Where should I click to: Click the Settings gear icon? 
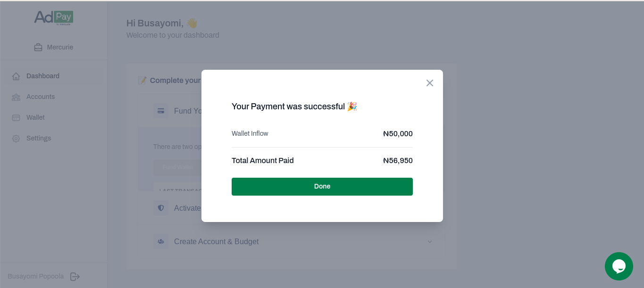coord(16,139)
